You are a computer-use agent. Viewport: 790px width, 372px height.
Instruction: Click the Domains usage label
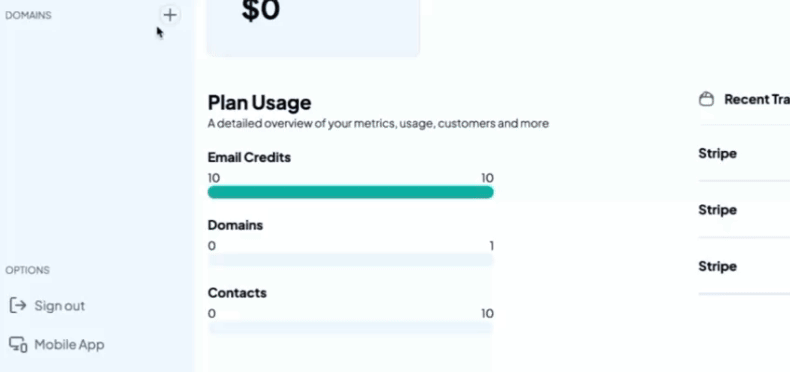click(x=235, y=225)
